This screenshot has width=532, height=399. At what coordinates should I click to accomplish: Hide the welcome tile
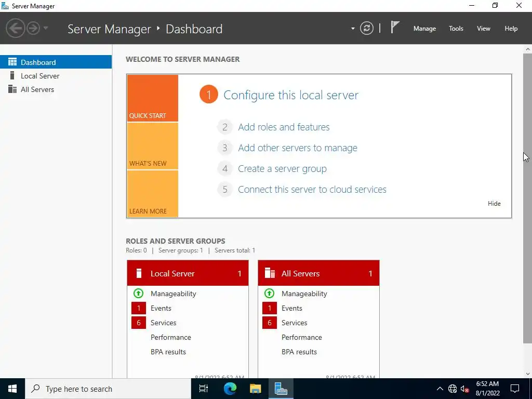click(494, 204)
